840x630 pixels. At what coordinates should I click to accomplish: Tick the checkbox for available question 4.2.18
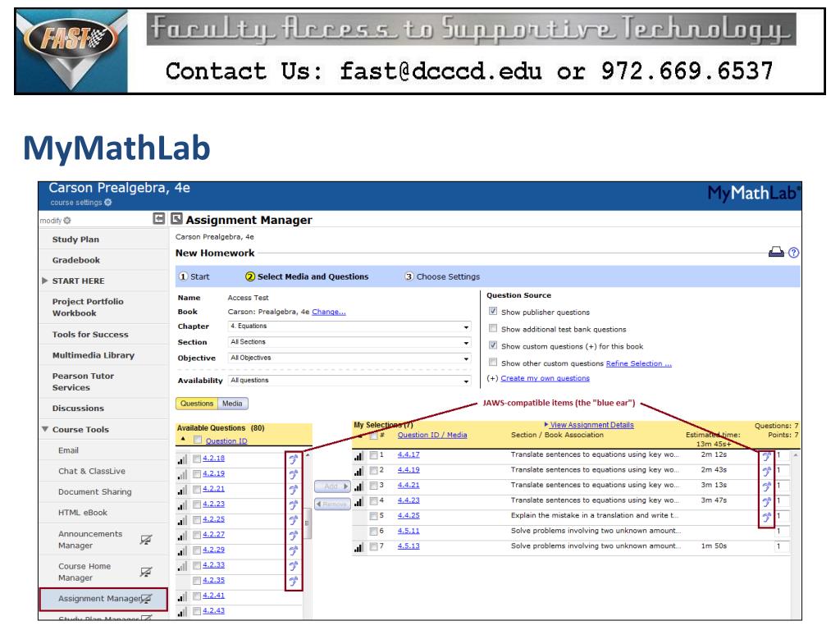pyautogui.click(x=197, y=459)
